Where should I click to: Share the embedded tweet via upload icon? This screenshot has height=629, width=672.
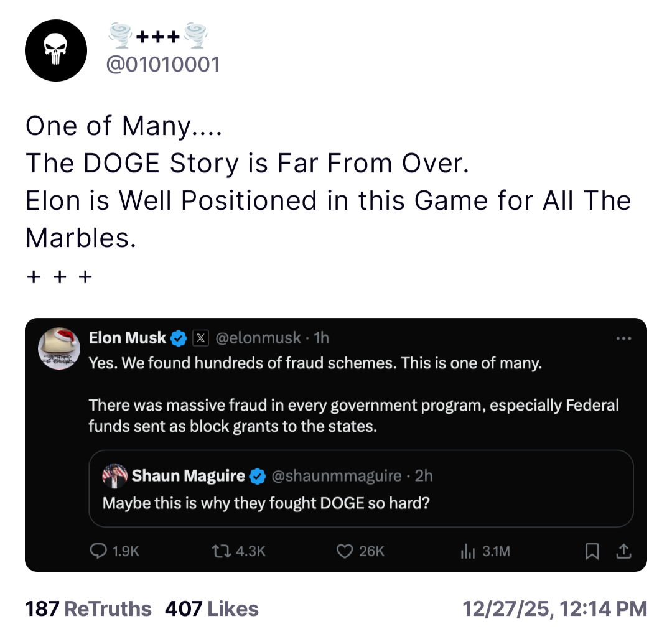[x=624, y=551]
